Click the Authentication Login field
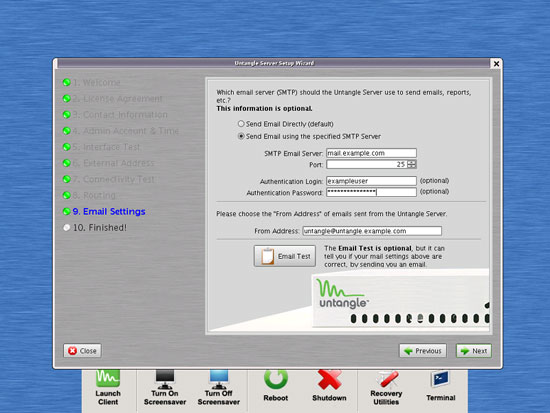Image resolution: width=550 pixels, height=413 pixels. tap(371, 181)
